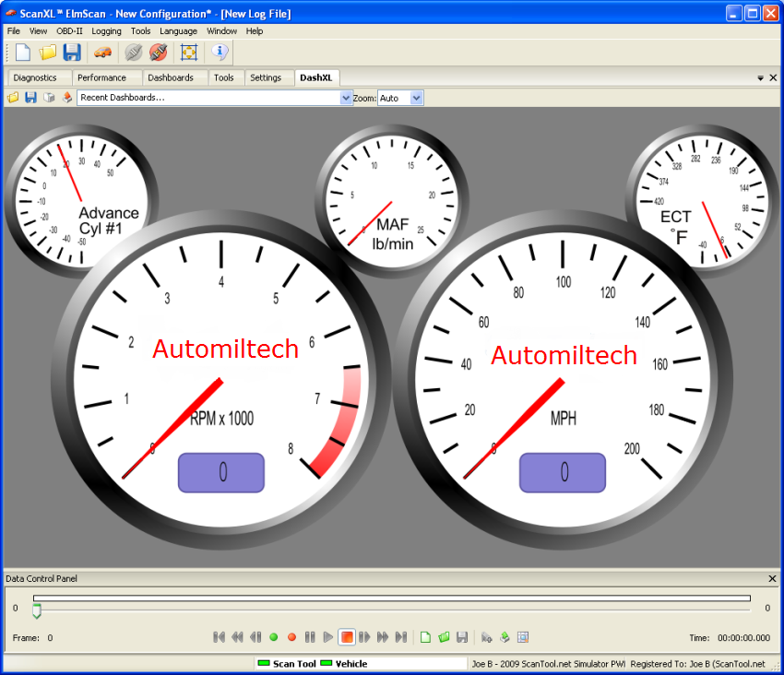
Task: Open the Zoom Auto dropdown
Action: (417, 98)
